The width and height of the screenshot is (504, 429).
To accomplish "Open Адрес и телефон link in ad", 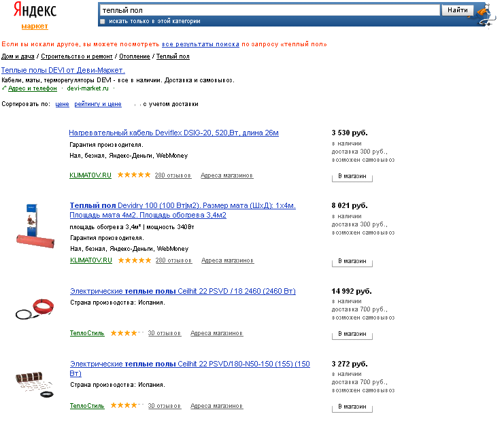I will (x=33, y=88).
